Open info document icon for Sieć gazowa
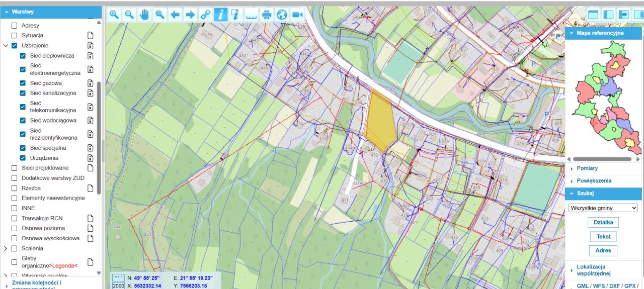This screenshot has height=289, width=644. coord(91,83)
